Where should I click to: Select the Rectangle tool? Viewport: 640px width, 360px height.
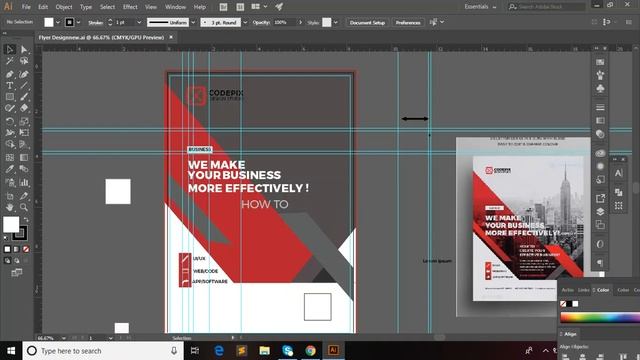pyautogui.click(x=9, y=97)
